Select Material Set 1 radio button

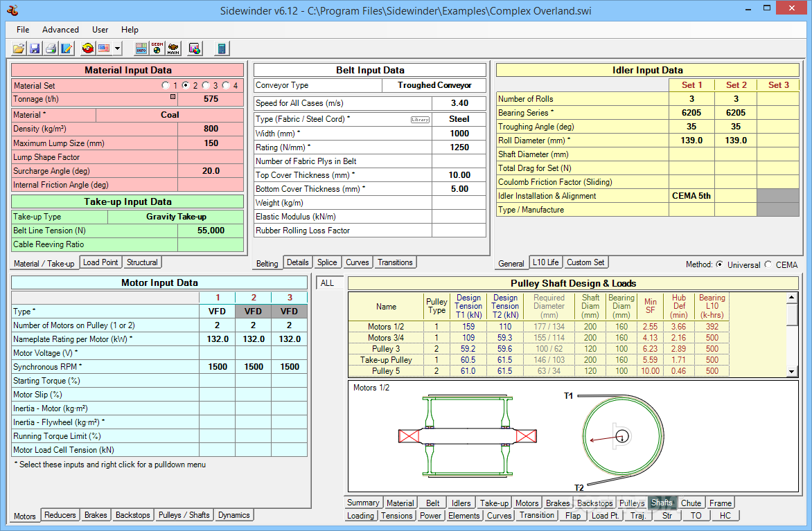pyautogui.click(x=166, y=85)
